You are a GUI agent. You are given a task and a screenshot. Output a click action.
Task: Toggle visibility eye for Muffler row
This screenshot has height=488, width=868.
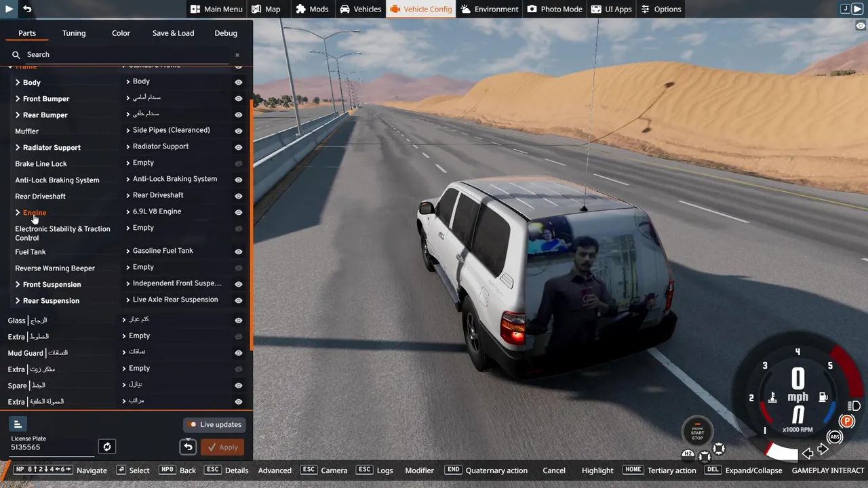(x=239, y=131)
